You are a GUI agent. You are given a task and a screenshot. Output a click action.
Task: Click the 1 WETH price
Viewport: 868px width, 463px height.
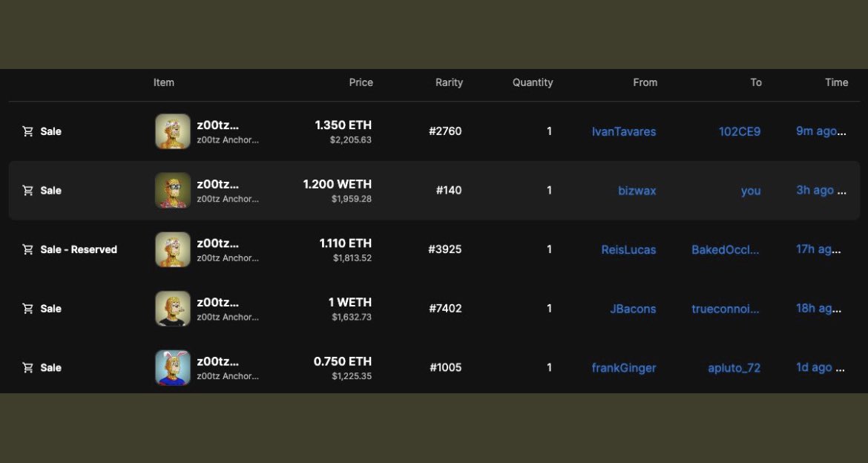pos(350,303)
